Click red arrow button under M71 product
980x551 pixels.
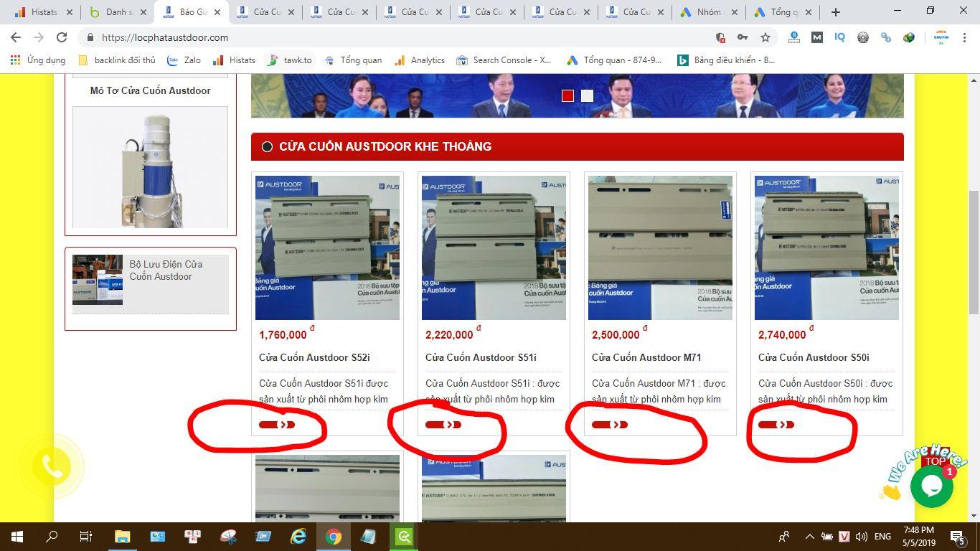(610, 425)
